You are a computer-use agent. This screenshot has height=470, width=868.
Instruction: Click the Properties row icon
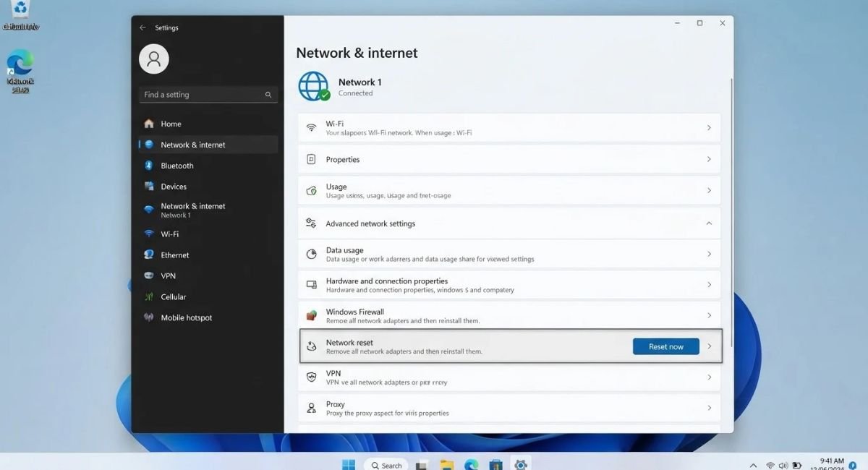pos(312,159)
